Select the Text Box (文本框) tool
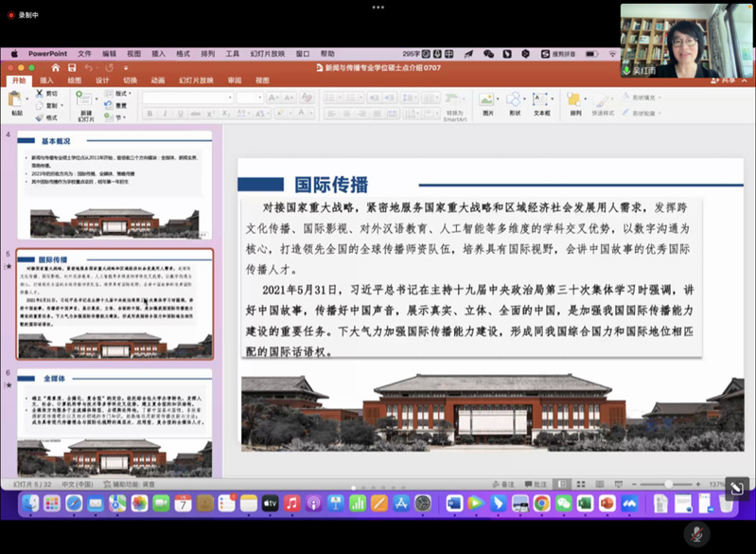Image resolution: width=756 pixels, height=554 pixels. (x=541, y=100)
